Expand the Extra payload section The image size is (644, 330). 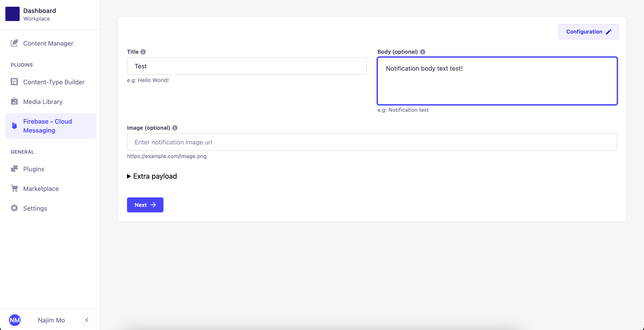pos(152,176)
